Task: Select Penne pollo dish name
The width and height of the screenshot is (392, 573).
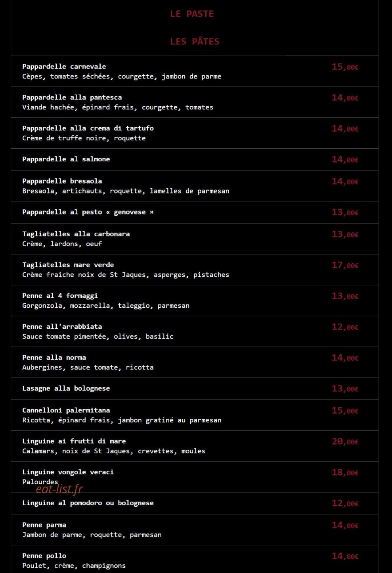Action: [x=44, y=556]
